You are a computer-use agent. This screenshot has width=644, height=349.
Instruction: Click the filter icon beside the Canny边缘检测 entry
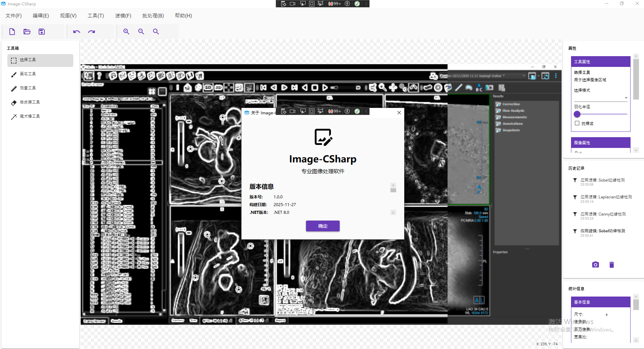pos(575,214)
